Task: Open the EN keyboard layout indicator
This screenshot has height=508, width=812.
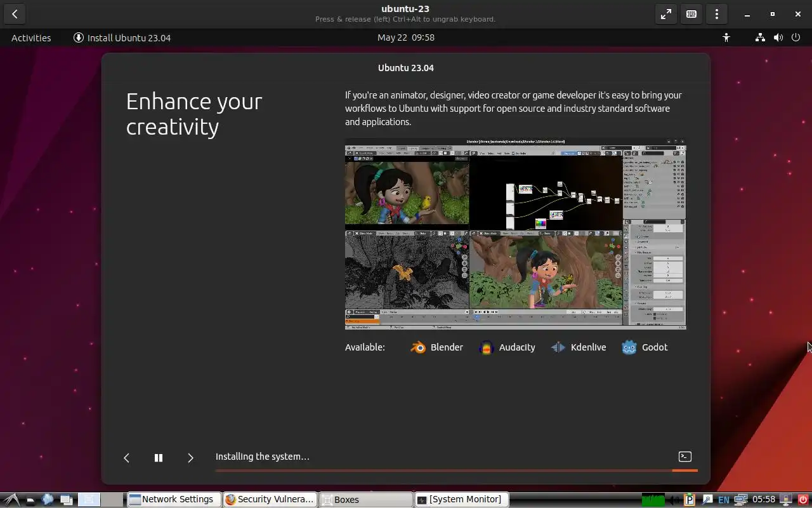Action: point(723,500)
